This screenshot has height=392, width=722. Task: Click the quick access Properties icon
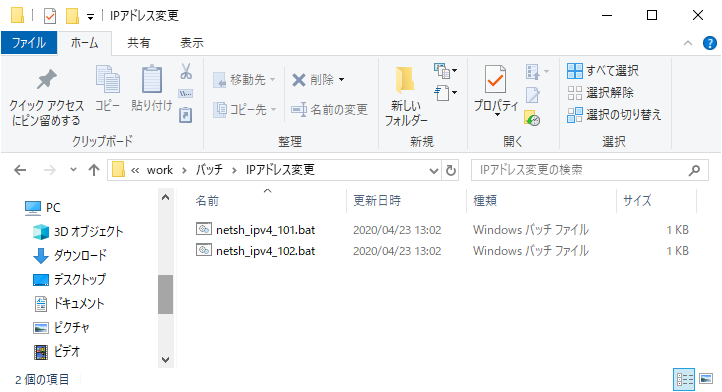click(50, 16)
